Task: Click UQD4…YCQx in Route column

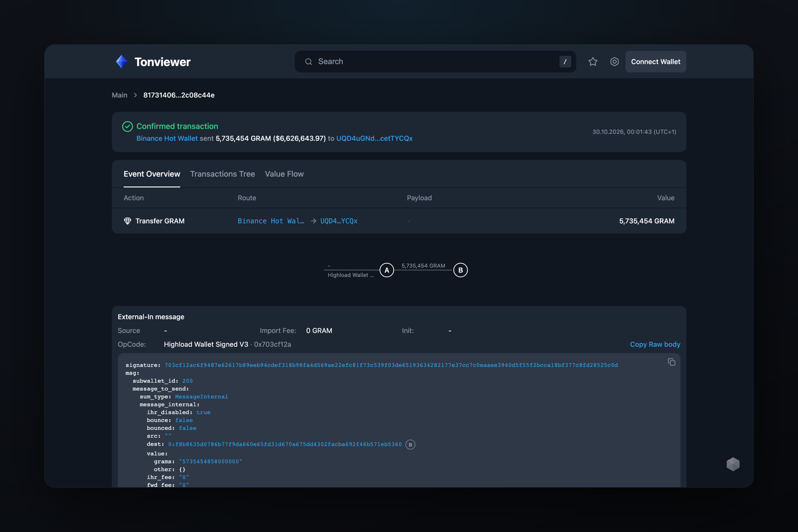Action: point(339,221)
